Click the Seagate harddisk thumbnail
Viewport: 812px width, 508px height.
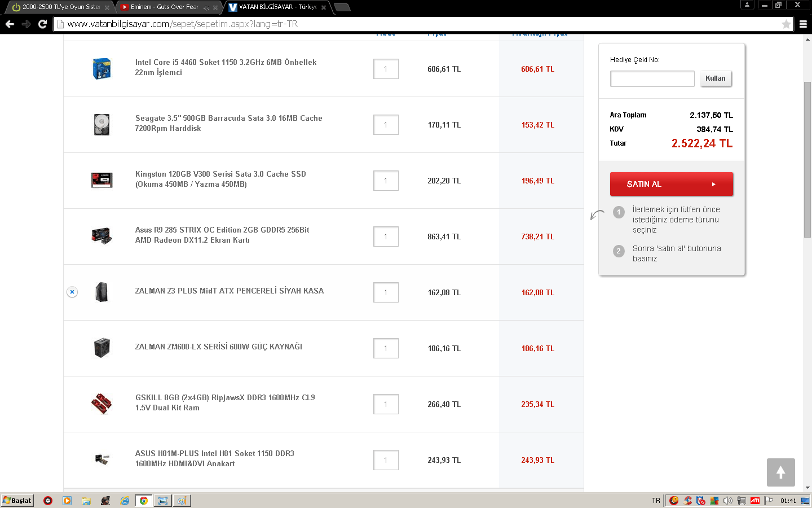101,125
